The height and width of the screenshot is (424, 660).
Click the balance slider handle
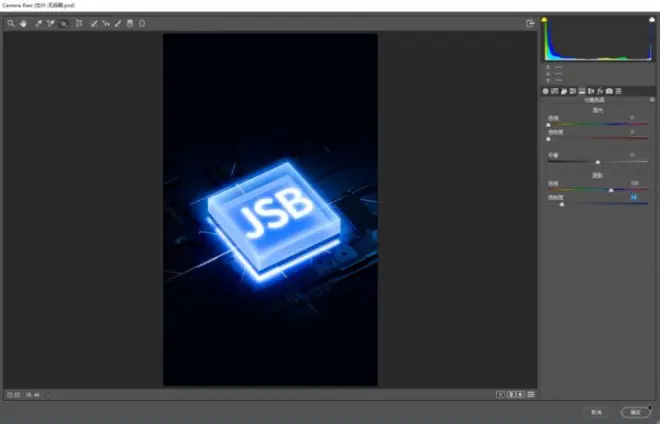[x=598, y=162]
